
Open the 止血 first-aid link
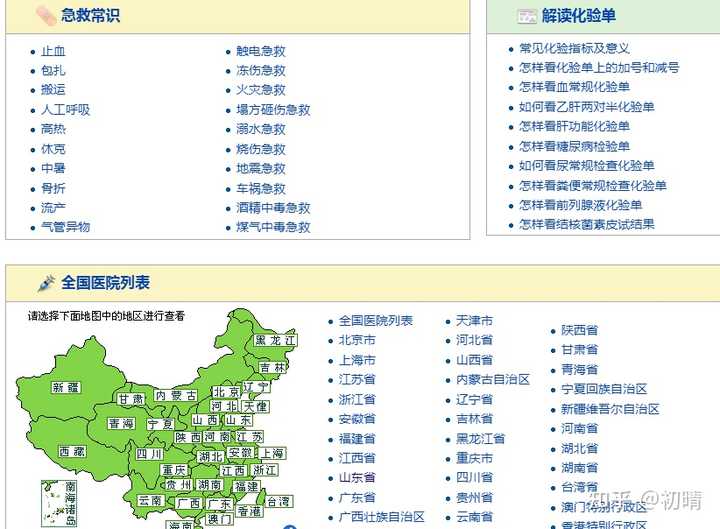point(53,51)
